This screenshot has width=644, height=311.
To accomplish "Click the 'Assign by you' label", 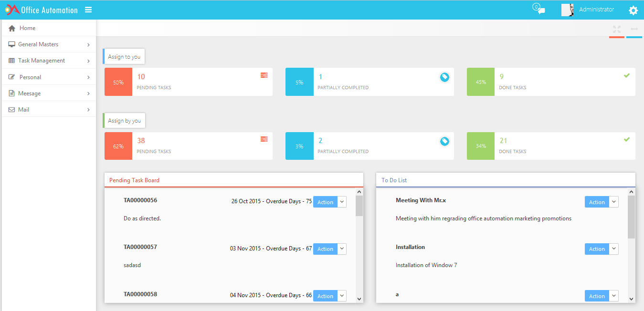I will [x=124, y=121].
